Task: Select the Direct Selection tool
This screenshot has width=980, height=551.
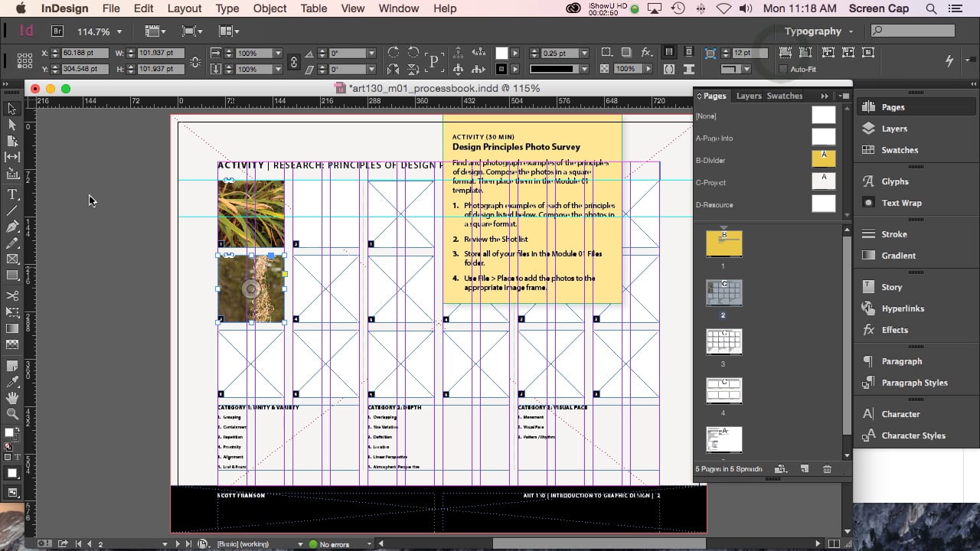Action: (12, 125)
